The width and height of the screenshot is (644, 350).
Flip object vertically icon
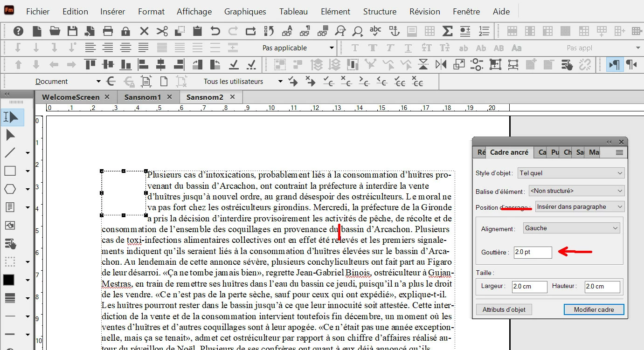point(423,64)
